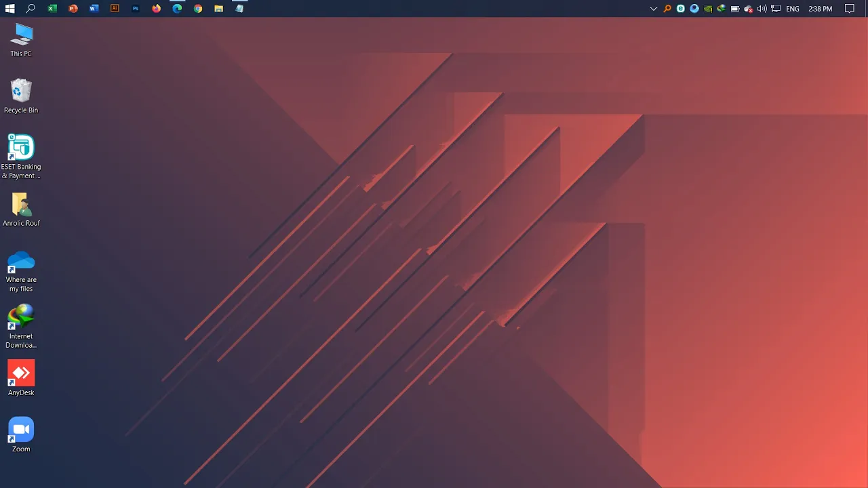Select the This PC desktop icon
Image resolution: width=868 pixels, height=488 pixels.
21,40
